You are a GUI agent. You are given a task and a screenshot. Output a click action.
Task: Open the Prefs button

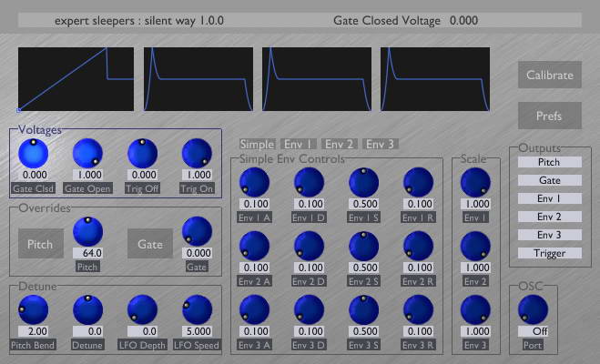coord(550,116)
